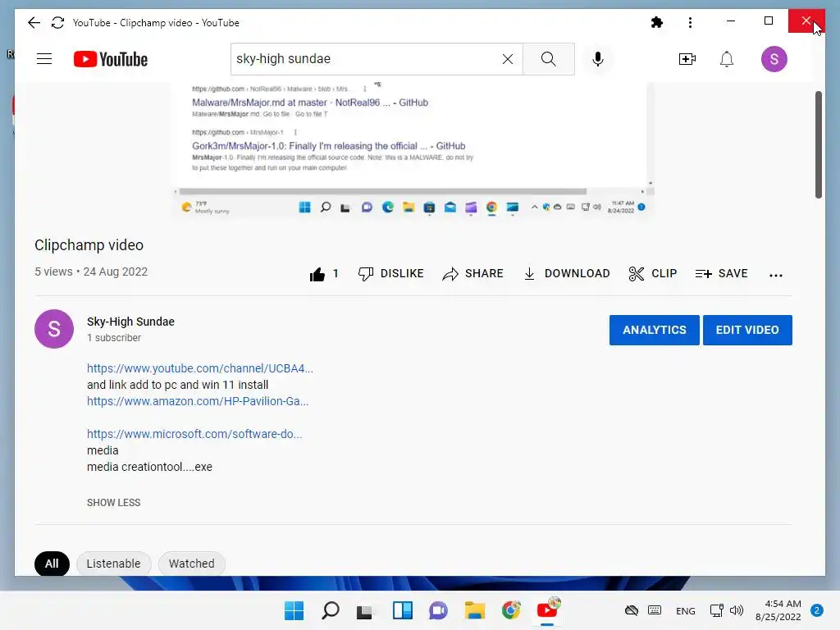840x630 pixels.
Task: Create a clip with Clip button
Action: point(653,274)
